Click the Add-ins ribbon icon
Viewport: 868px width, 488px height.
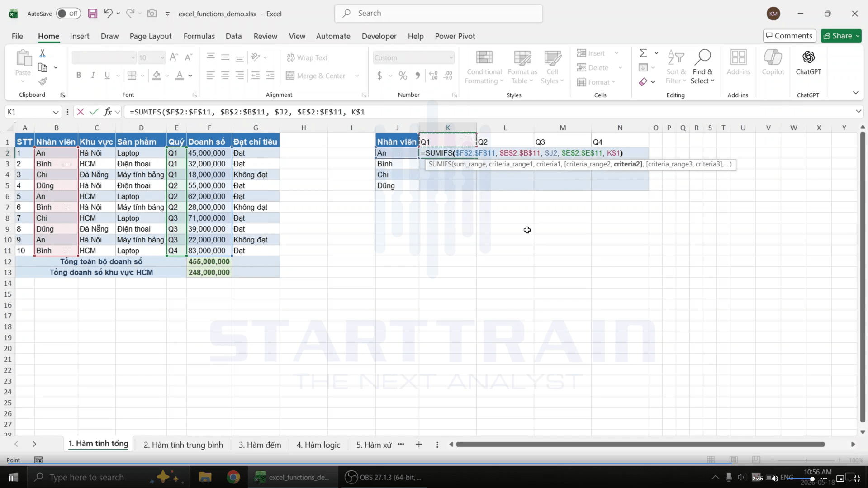tap(738, 63)
